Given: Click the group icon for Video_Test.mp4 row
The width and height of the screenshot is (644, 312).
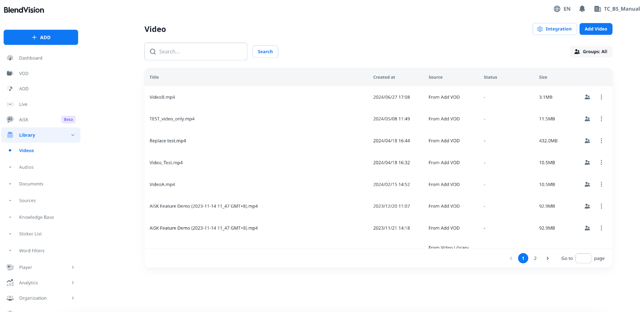Looking at the screenshot, I should [587, 162].
